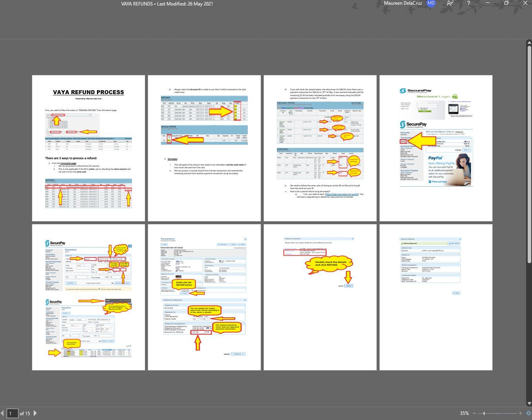Click the 'VAYA REFUND PROCESS' heading
Screen dimensions: 532x420
(89, 92)
